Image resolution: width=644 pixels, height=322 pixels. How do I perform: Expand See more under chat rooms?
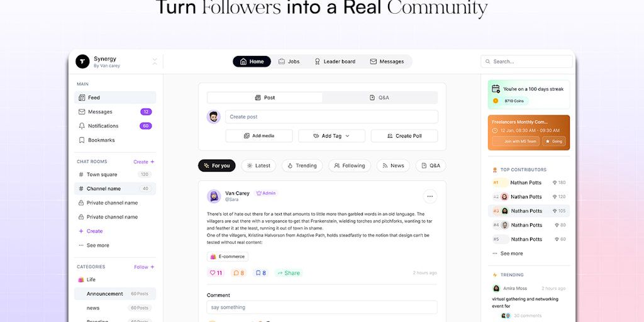pyautogui.click(x=94, y=245)
